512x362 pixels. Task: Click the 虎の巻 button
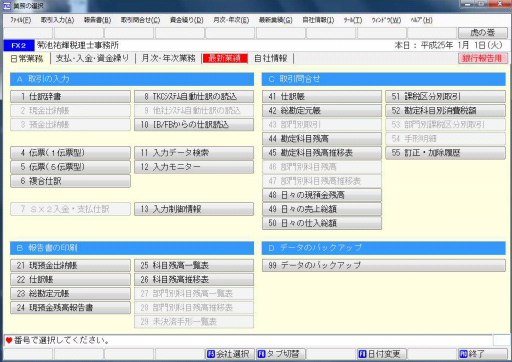(483, 33)
